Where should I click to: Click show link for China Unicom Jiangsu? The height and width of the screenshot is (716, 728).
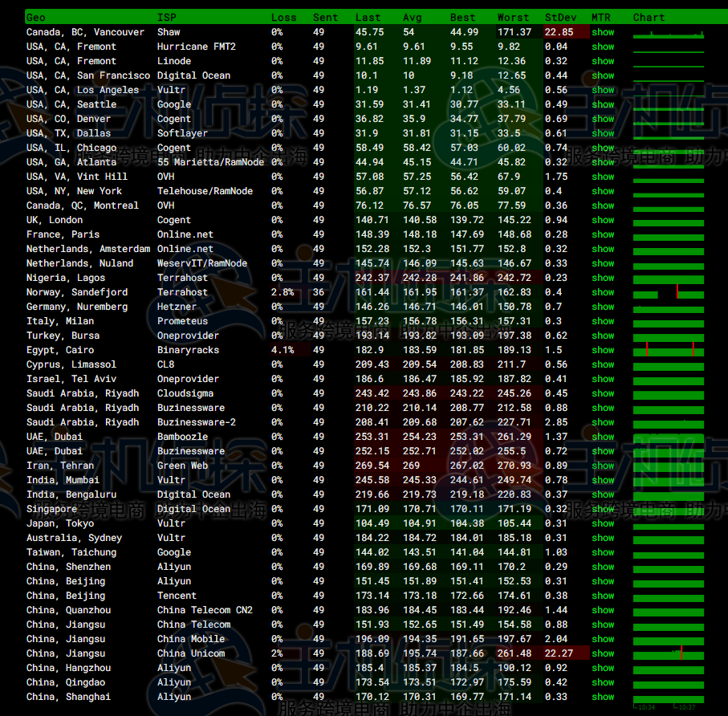coord(603,653)
